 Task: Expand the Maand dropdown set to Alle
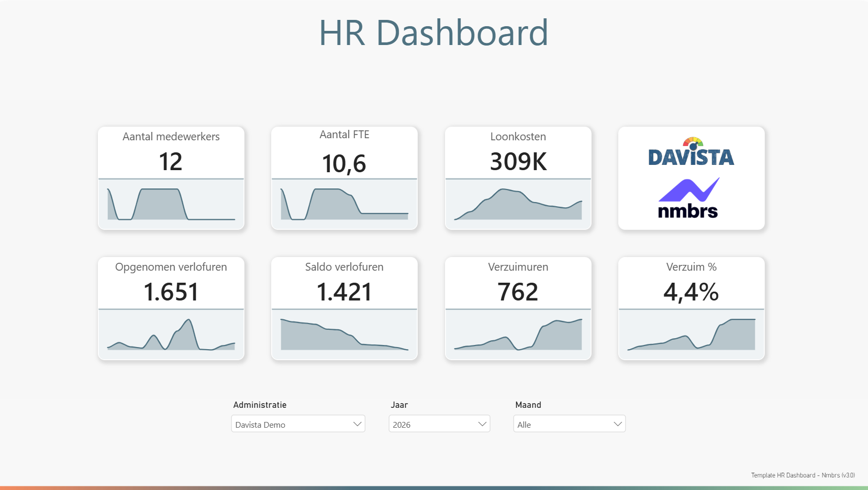569,424
